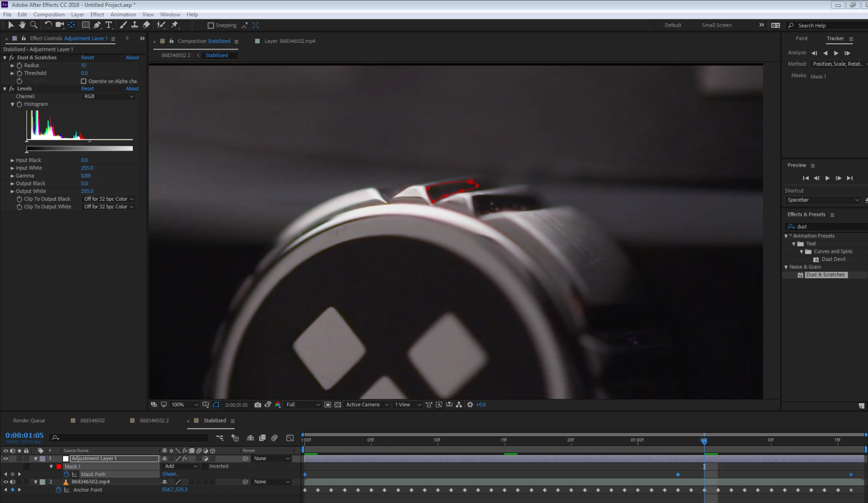Switch to the 868346502 2 timeline tab
The image size is (868, 503).
tap(154, 421)
